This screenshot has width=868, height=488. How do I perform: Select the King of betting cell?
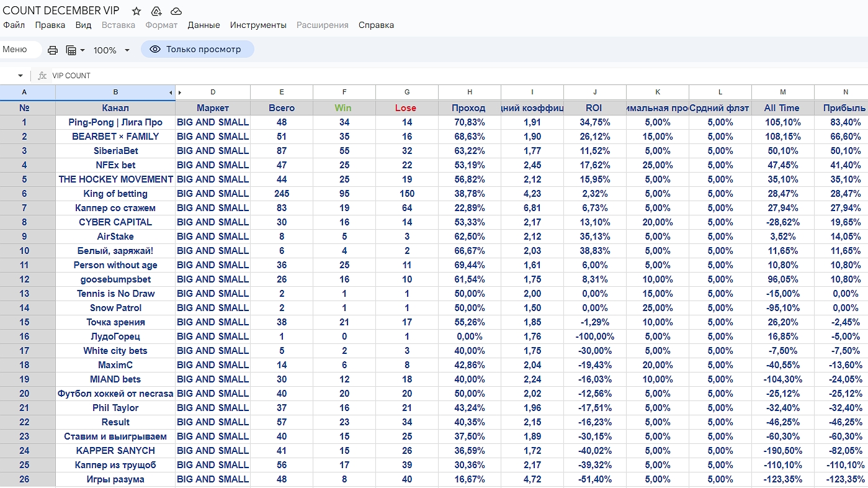115,194
